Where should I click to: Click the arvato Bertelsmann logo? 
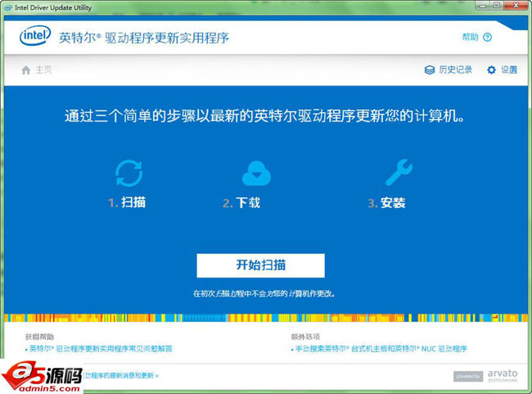[502, 375]
